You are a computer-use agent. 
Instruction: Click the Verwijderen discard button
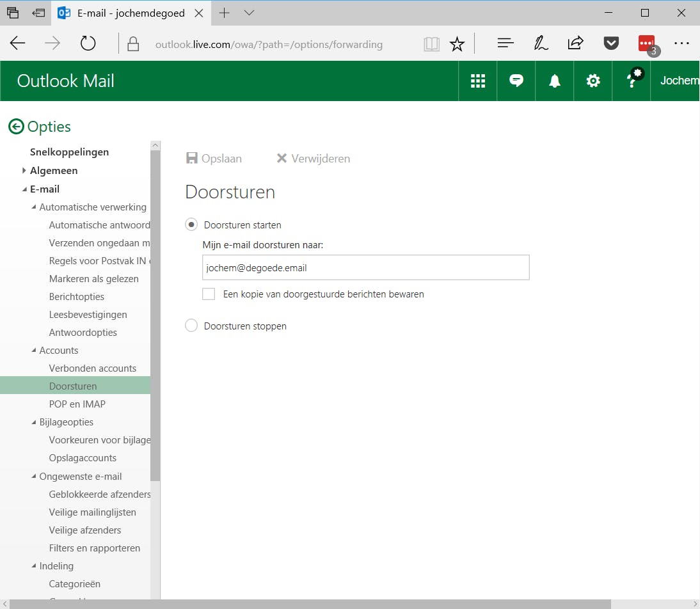(x=313, y=159)
